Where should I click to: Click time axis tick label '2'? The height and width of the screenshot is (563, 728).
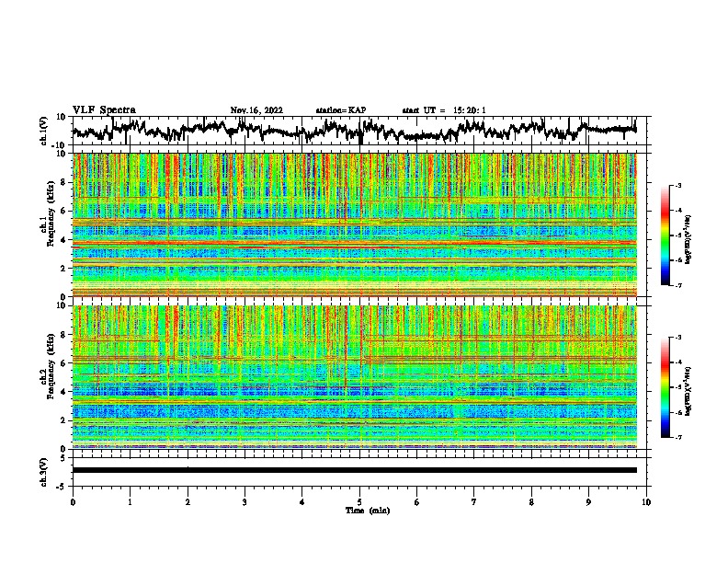(x=188, y=502)
